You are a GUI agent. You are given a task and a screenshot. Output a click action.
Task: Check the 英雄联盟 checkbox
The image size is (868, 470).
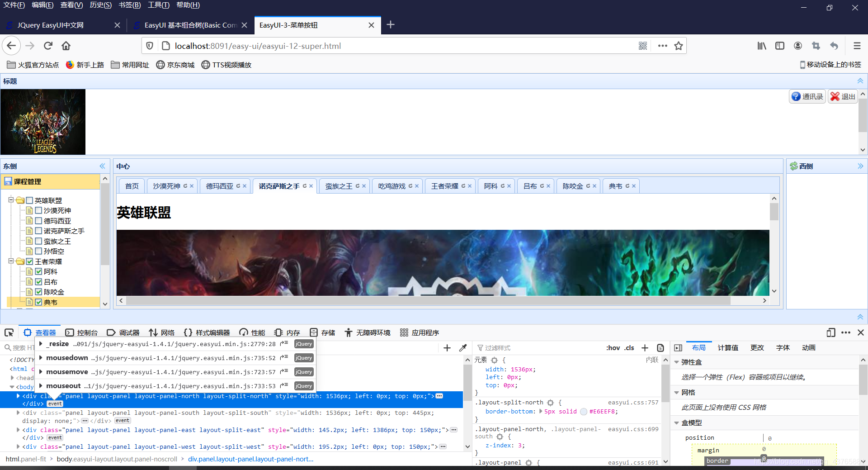(29, 200)
